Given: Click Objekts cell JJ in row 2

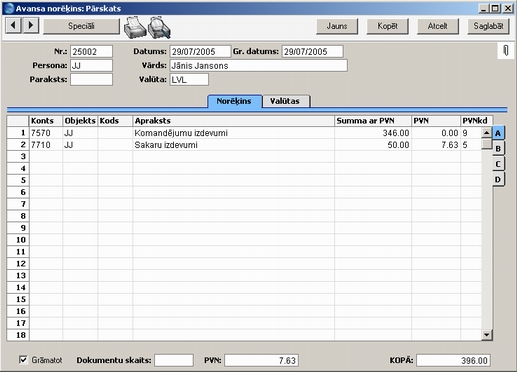Looking at the screenshot, I should point(80,145).
